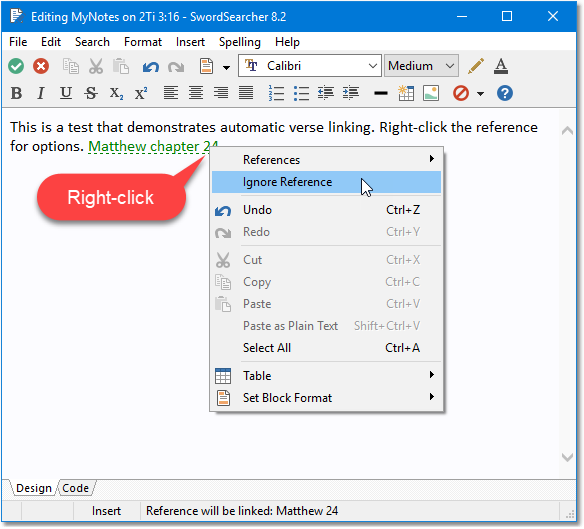Screen dimensions: 584x529
Task: Toggle Superscript formatting
Action: pos(141,93)
